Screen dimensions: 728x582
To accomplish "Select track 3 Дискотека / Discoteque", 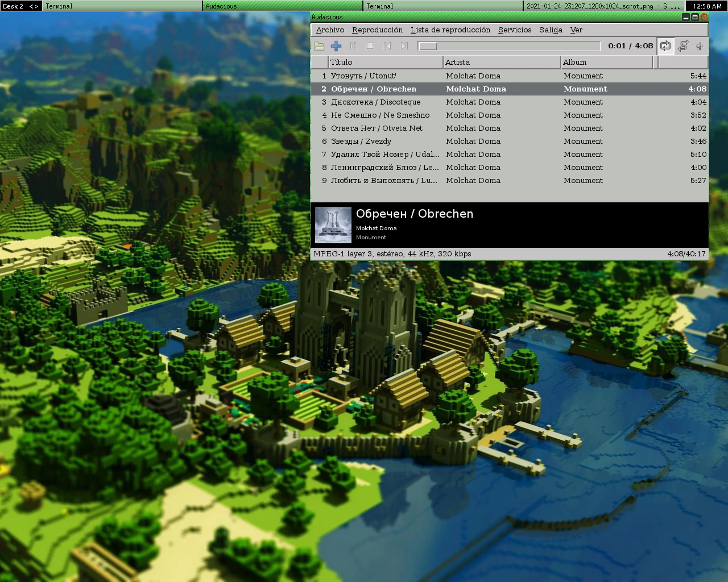I will (375, 102).
